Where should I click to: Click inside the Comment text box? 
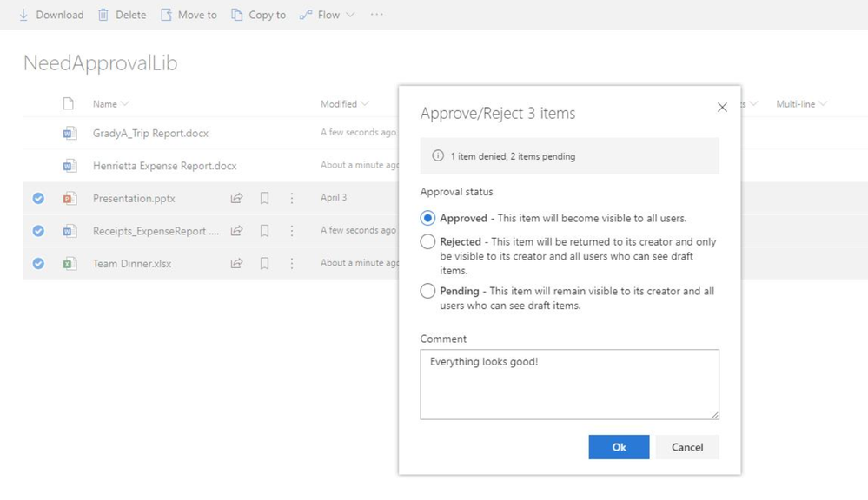coord(569,385)
